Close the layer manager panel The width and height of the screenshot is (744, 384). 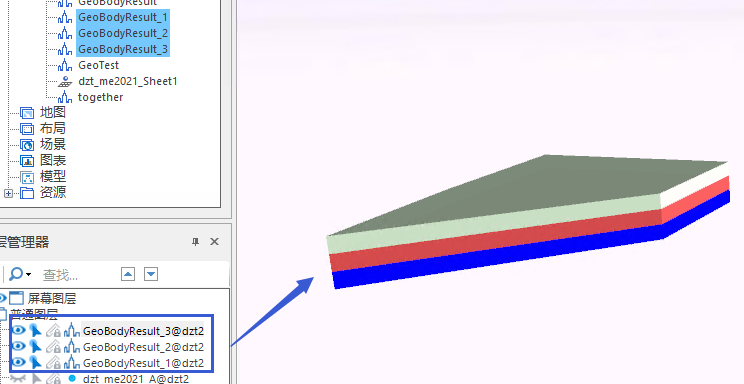[214, 242]
